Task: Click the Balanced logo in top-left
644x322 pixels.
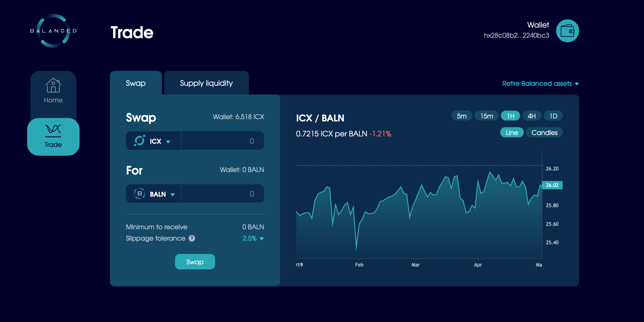Action: (x=53, y=31)
